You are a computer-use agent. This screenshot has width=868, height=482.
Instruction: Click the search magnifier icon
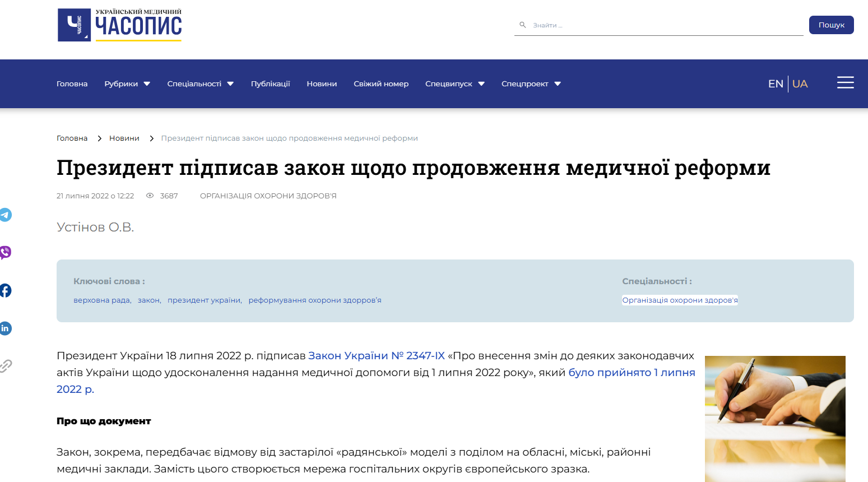coord(523,25)
